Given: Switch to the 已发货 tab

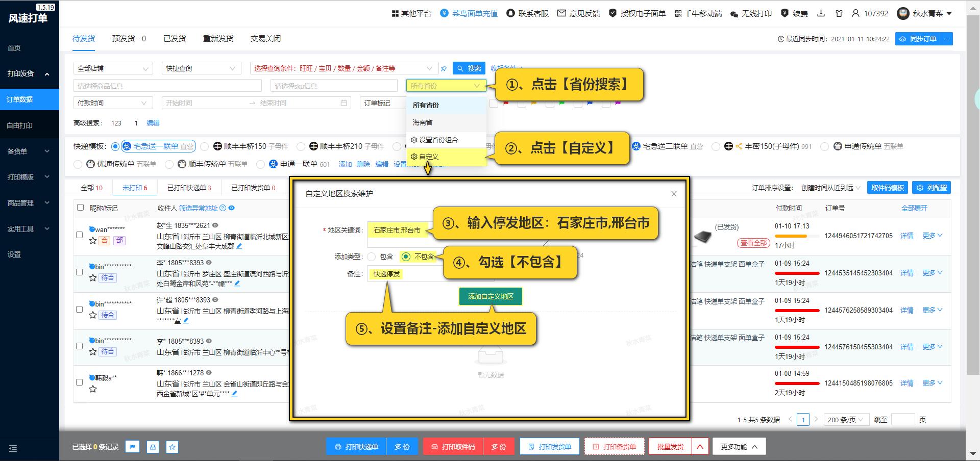Looking at the screenshot, I should [x=174, y=38].
